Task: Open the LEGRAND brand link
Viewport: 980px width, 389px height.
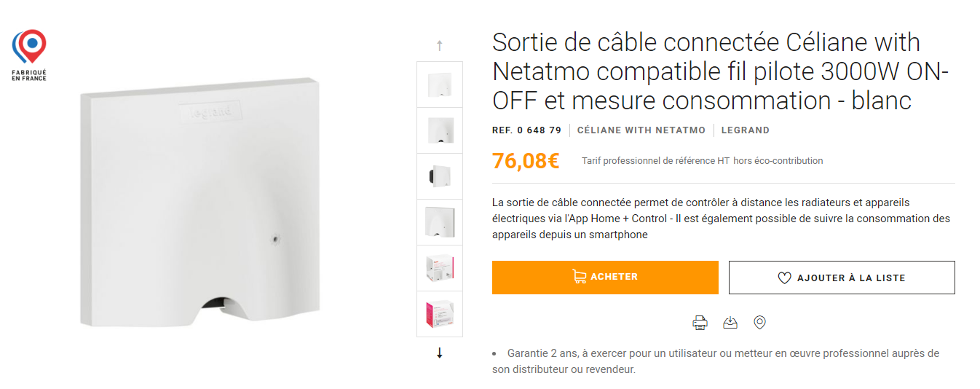Action: pyautogui.click(x=746, y=130)
